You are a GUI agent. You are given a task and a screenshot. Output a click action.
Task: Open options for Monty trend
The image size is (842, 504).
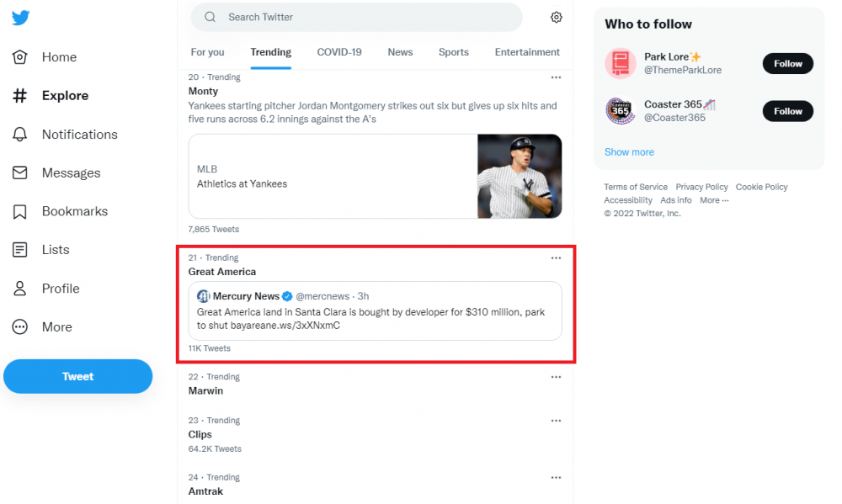[x=556, y=77]
